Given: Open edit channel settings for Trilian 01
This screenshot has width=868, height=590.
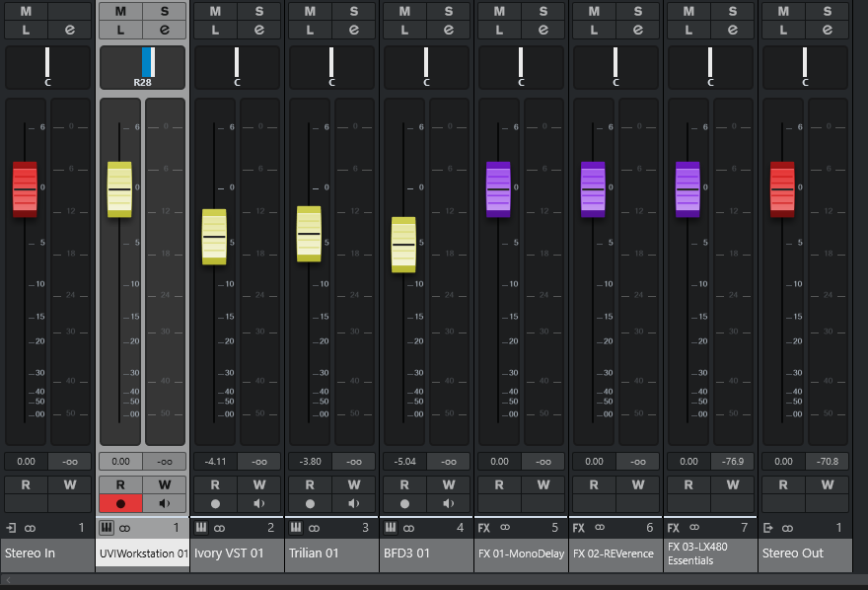Looking at the screenshot, I should pos(354,30).
